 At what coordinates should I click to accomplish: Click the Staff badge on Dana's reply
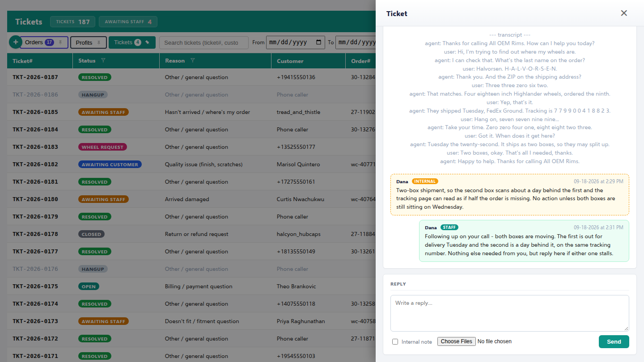point(449,227)
